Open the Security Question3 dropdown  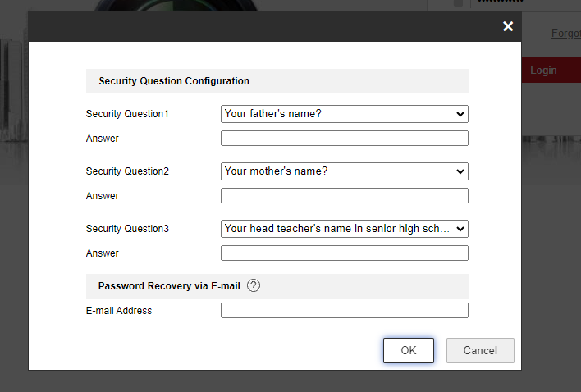344,229
